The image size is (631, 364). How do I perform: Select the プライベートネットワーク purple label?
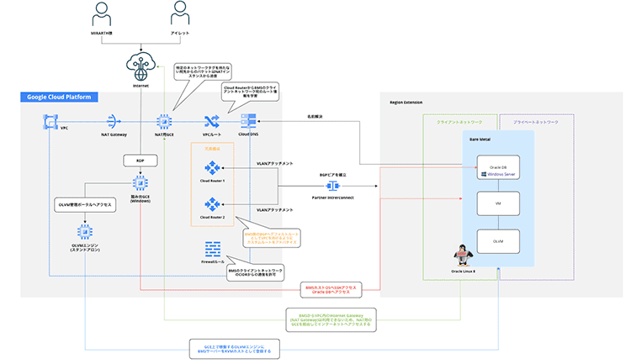pyautogui.click(x=536, y=122)
